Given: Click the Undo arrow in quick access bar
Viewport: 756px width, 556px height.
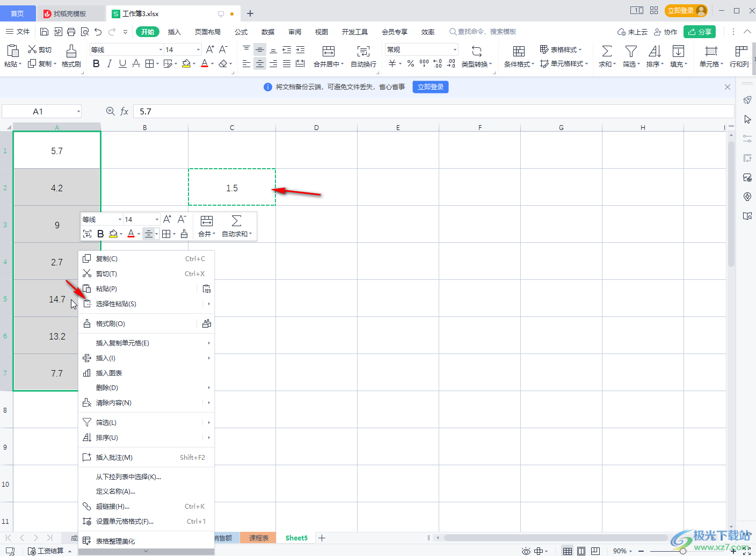Looking at the screenshot, I should point(98,32).
